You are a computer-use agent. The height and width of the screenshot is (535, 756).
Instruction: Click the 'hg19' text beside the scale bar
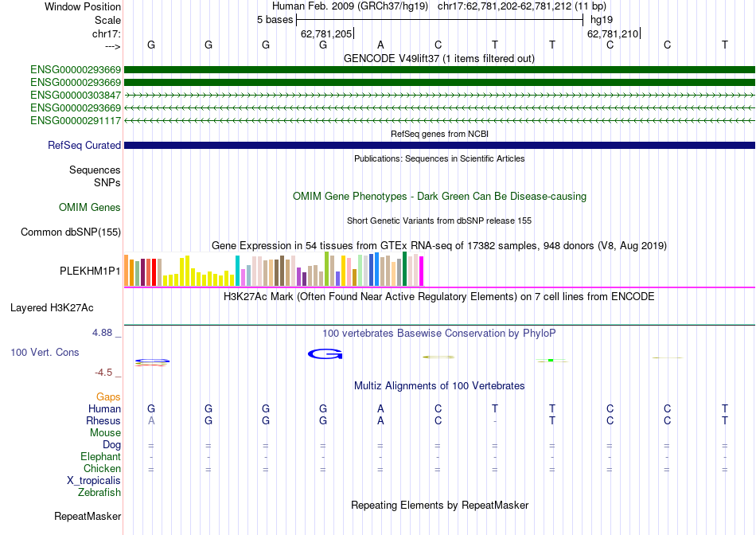[602, 20]
